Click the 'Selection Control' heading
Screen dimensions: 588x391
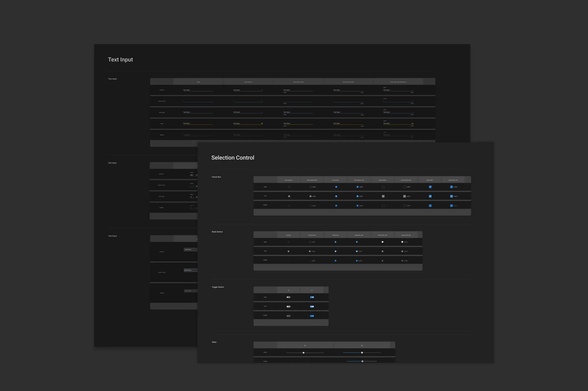[x=233, y=157]
